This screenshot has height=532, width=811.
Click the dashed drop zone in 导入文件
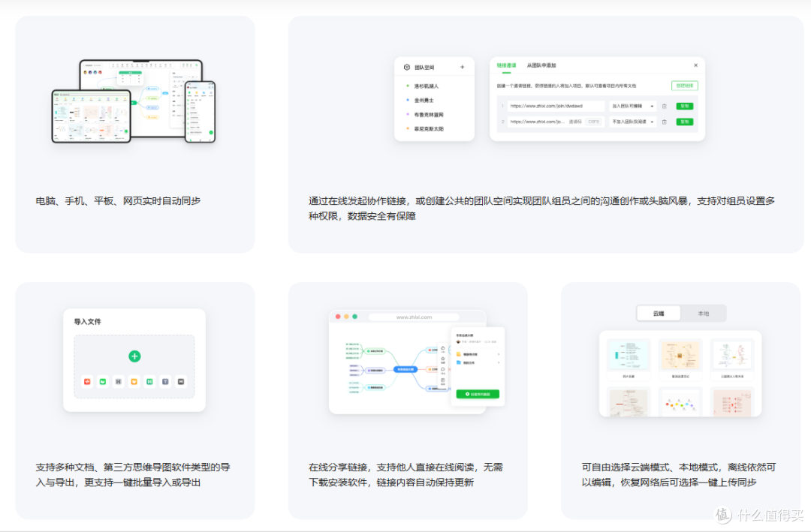coord(134,367)
